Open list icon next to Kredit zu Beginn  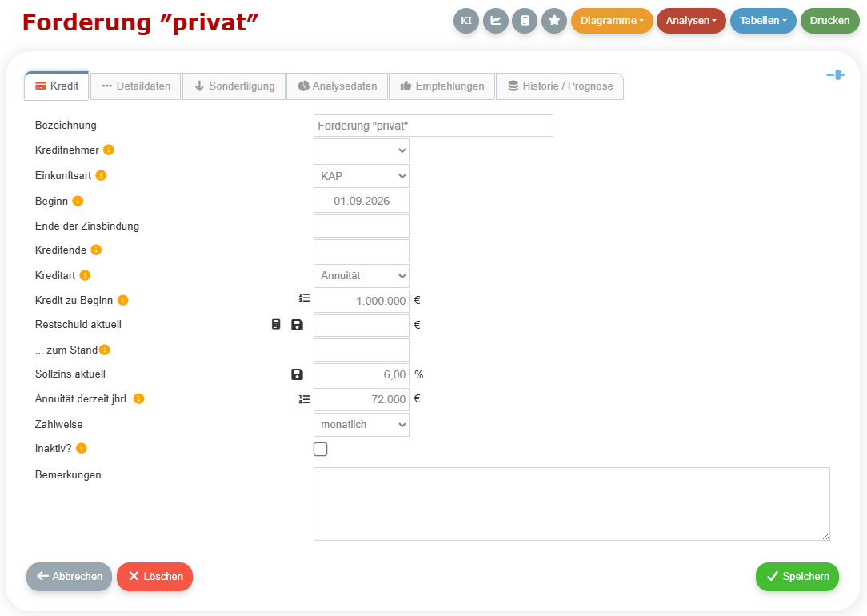pos(304,298)
